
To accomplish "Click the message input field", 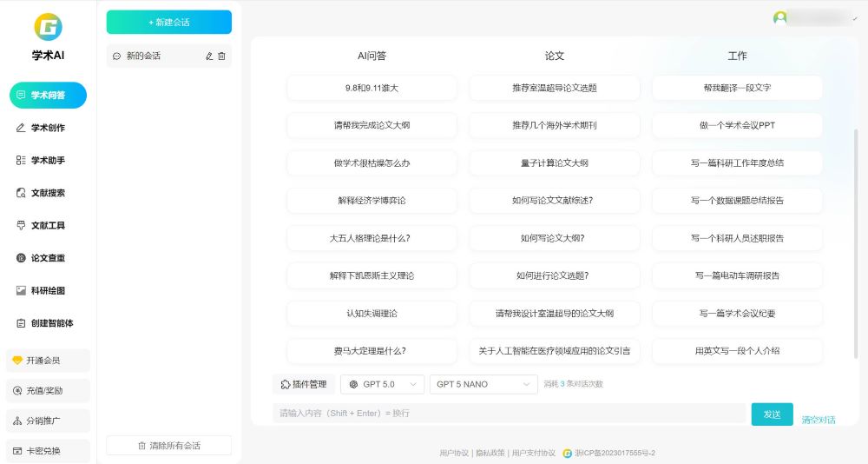I will pos(508,414).
